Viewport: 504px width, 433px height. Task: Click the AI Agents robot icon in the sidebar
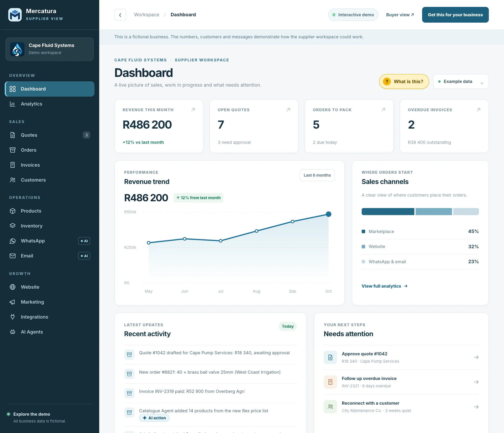(x=13, y=332)
